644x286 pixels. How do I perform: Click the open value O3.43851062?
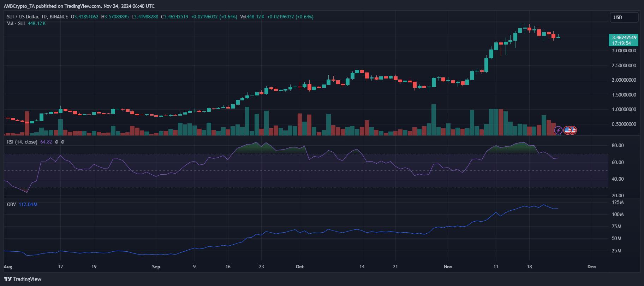(x=85, y=17)
